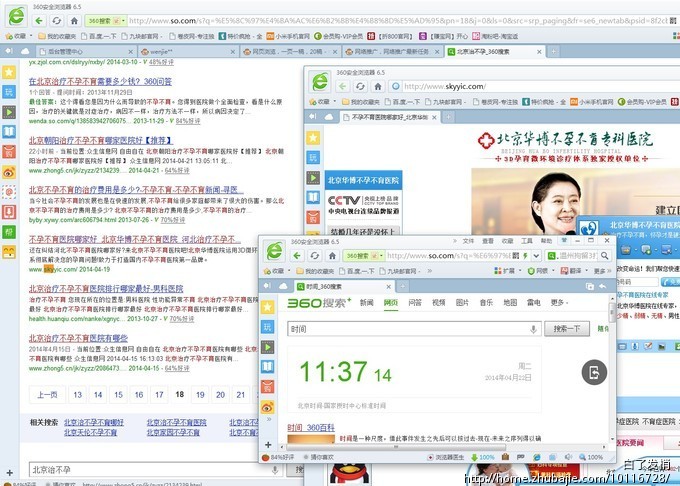
Task: Click the briefcase icon in the status bar
Action: coord(505,457)
